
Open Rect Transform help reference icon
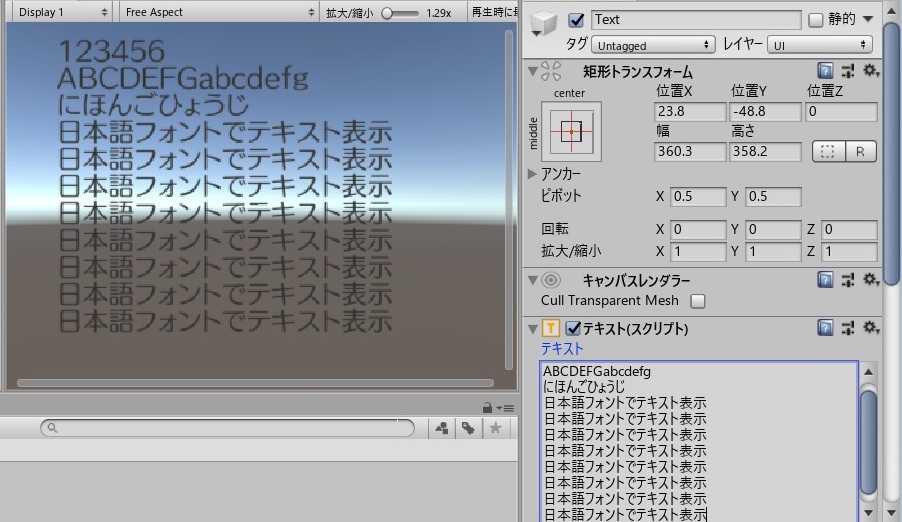pos(825,71)
